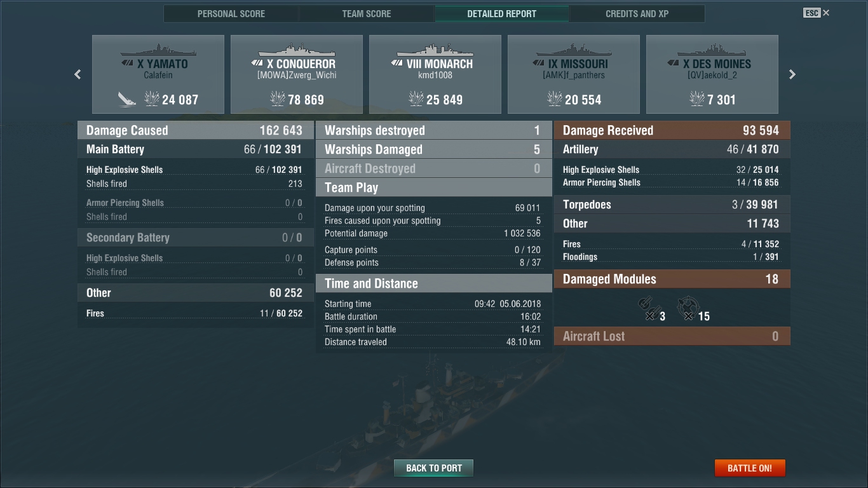The image size is (868, 488).
Task: Click the Battle On! button
Action: [750, 468]
